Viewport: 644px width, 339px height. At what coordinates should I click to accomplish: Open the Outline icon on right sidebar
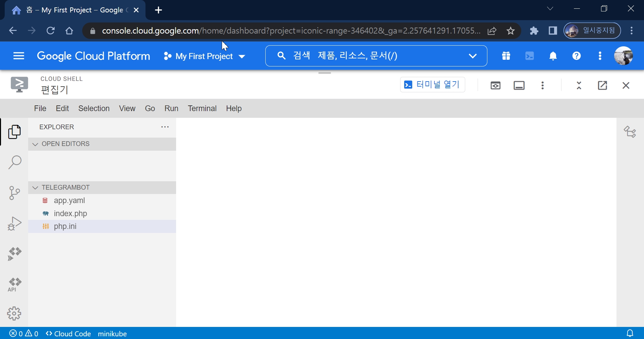point(630,132)
